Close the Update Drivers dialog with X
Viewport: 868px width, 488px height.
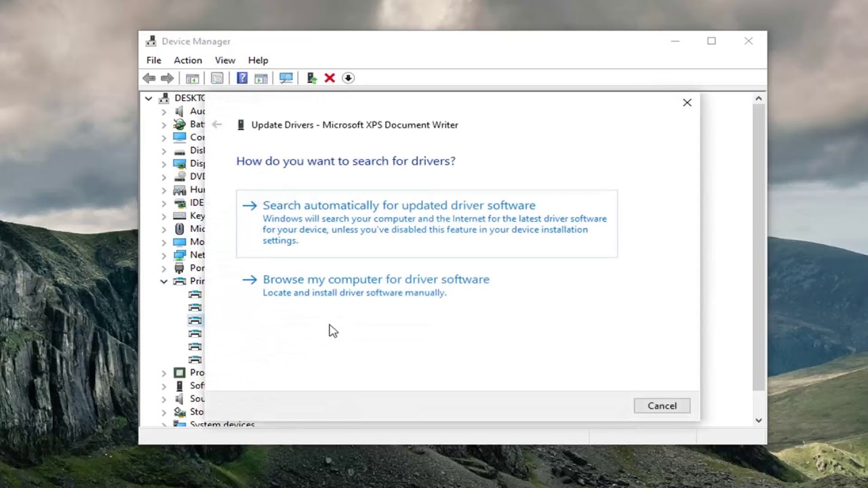pos(687,103)
